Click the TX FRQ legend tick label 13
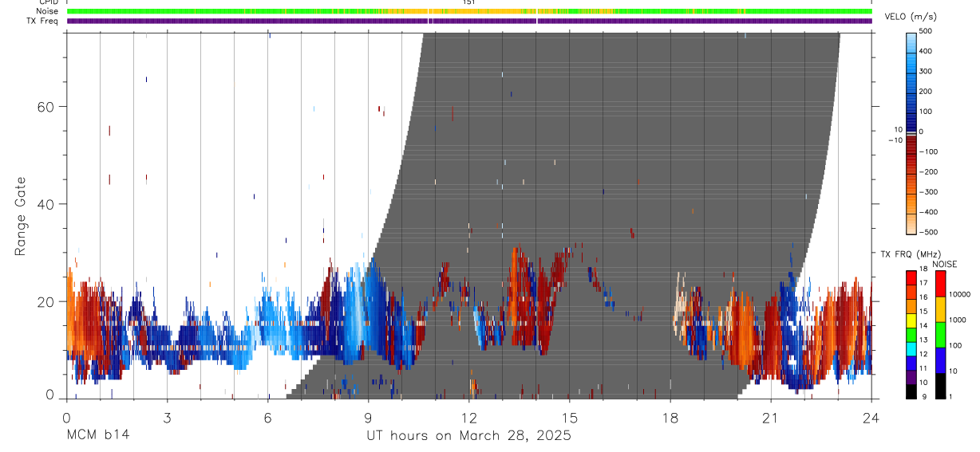 coord(924,341)
